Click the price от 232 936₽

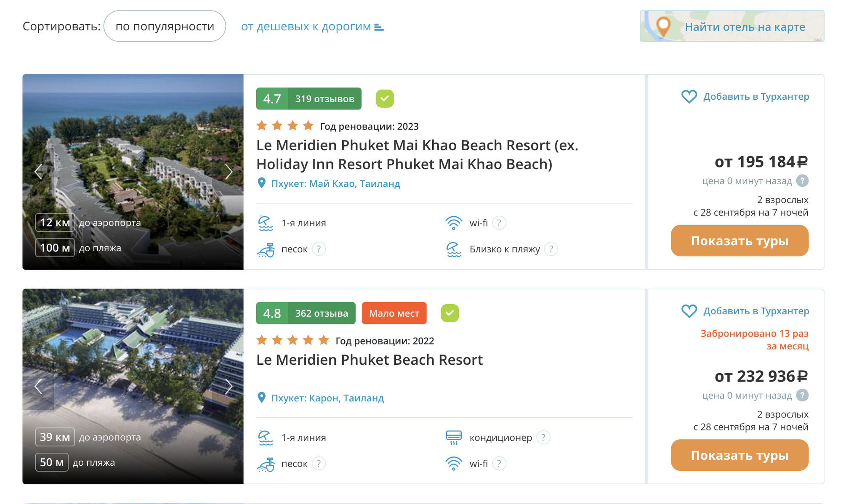761,376
